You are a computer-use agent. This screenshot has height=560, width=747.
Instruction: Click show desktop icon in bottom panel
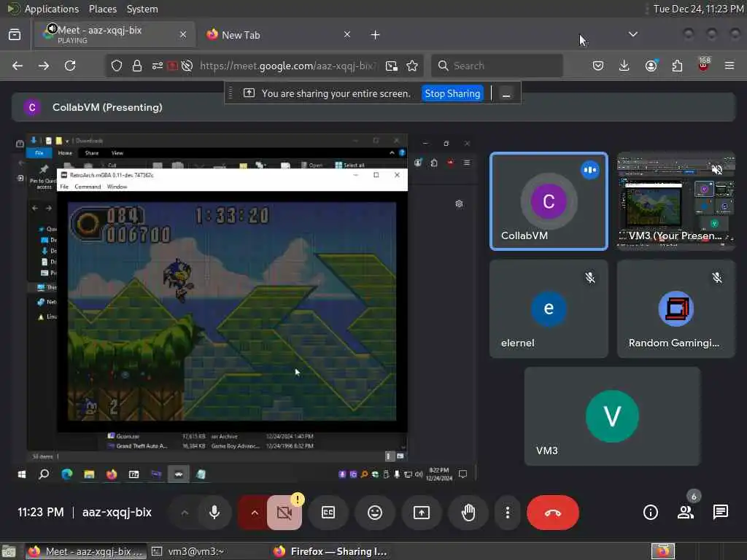[x=9, y=552]
